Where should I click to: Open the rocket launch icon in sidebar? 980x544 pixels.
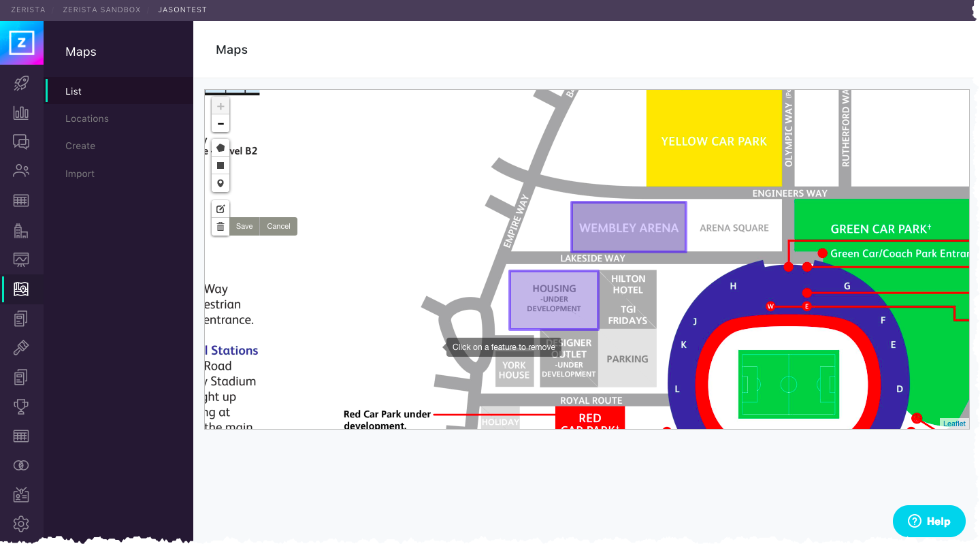tap(21, 84)
